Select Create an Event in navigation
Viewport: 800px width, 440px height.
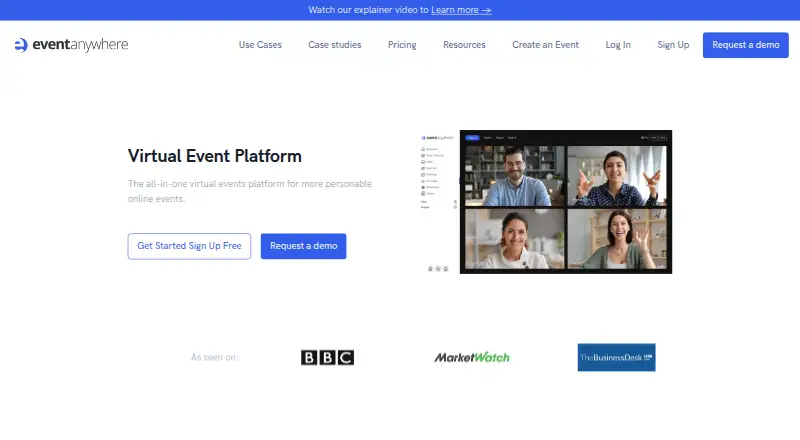(545, 45)
